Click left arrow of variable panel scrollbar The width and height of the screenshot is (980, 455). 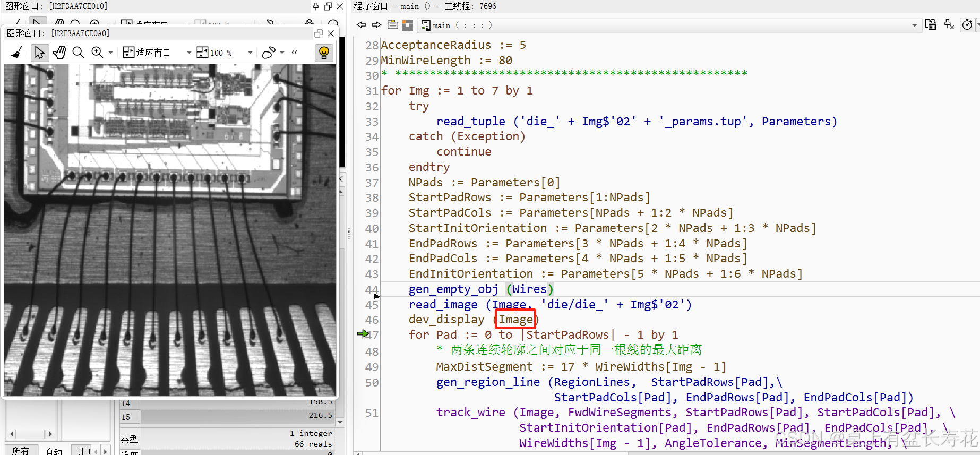pyautogui.click(x=12, y=434)
